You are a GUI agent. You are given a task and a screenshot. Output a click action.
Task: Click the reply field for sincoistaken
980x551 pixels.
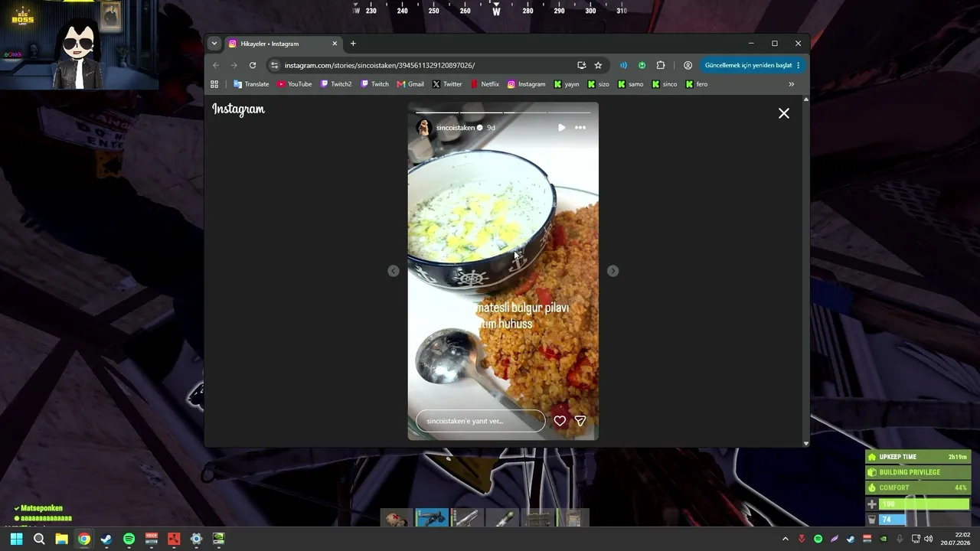(480, 421)
